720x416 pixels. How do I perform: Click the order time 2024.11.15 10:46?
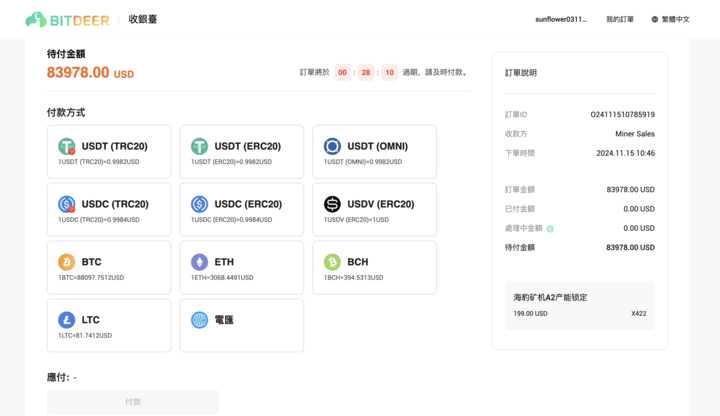coord(625,153)
